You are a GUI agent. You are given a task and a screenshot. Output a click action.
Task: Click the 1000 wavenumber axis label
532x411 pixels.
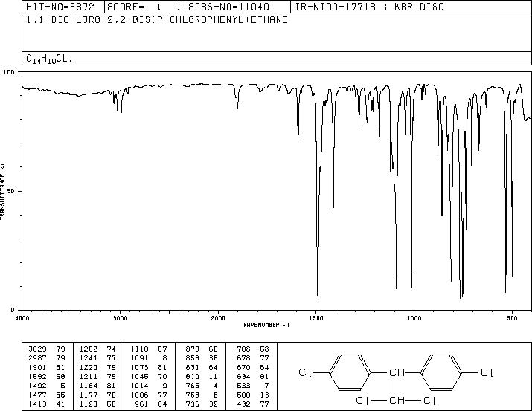pos(414,318)
